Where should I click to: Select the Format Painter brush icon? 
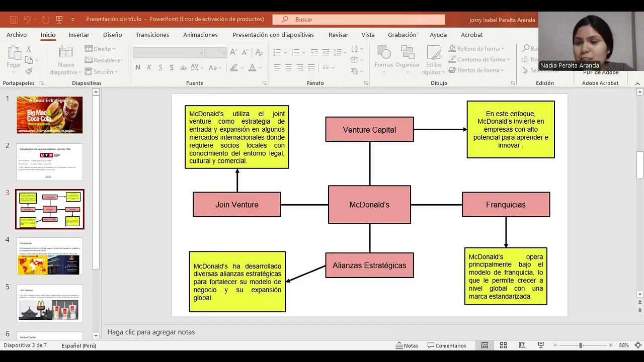point(29,71)
